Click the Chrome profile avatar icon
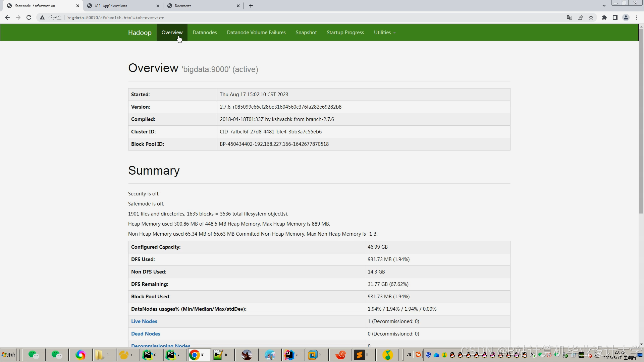This screenshot has width=644, height=362. pyautogui.click(x=626, y=17)
